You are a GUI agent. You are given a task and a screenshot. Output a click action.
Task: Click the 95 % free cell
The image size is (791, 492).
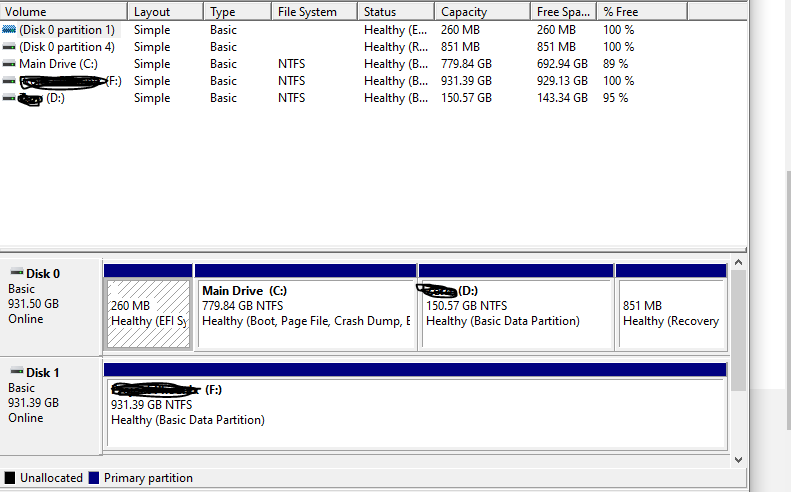615,98
